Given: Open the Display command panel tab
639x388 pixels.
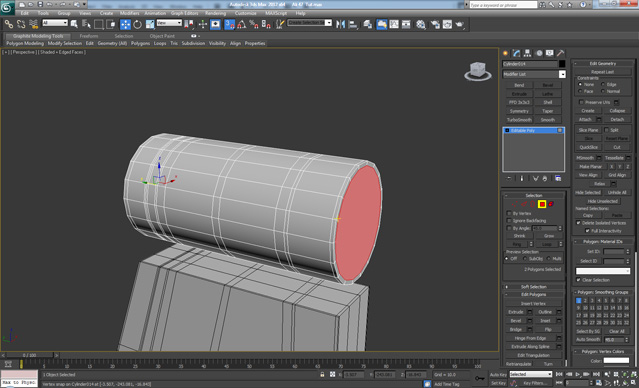Looking at the screenshot, I should pyautogui.click(x=550, y=53).
